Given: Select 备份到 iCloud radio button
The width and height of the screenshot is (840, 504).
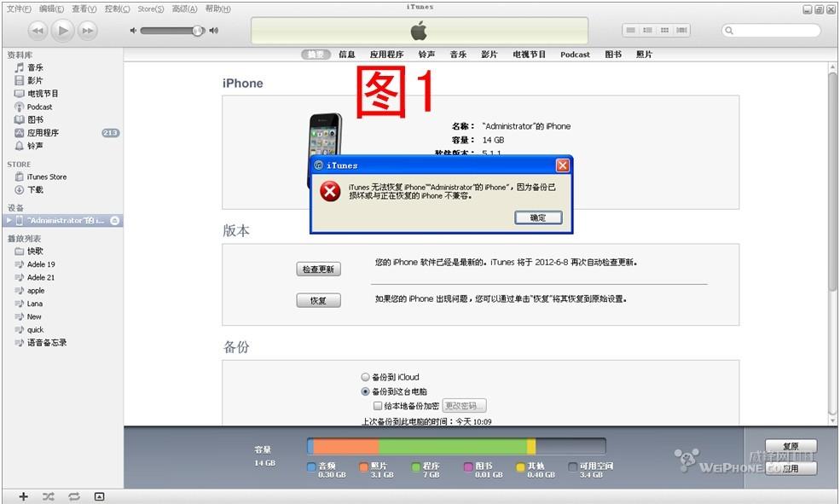Looking at the screenshot, I should coord(365,377).
